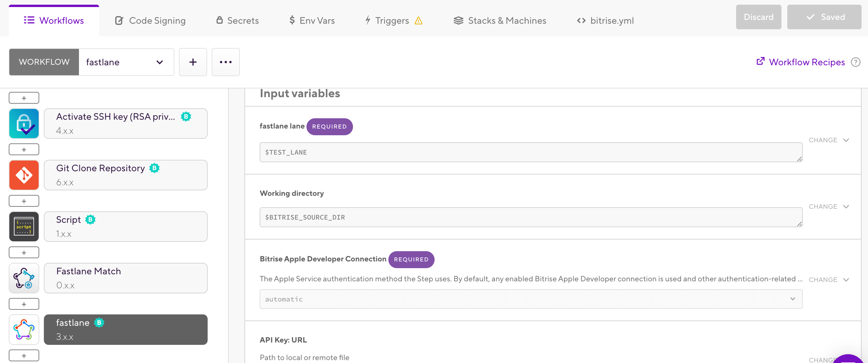868x363 pixels.
Task: Click the Code Signing pencil icon
Action: pos(119,20)
